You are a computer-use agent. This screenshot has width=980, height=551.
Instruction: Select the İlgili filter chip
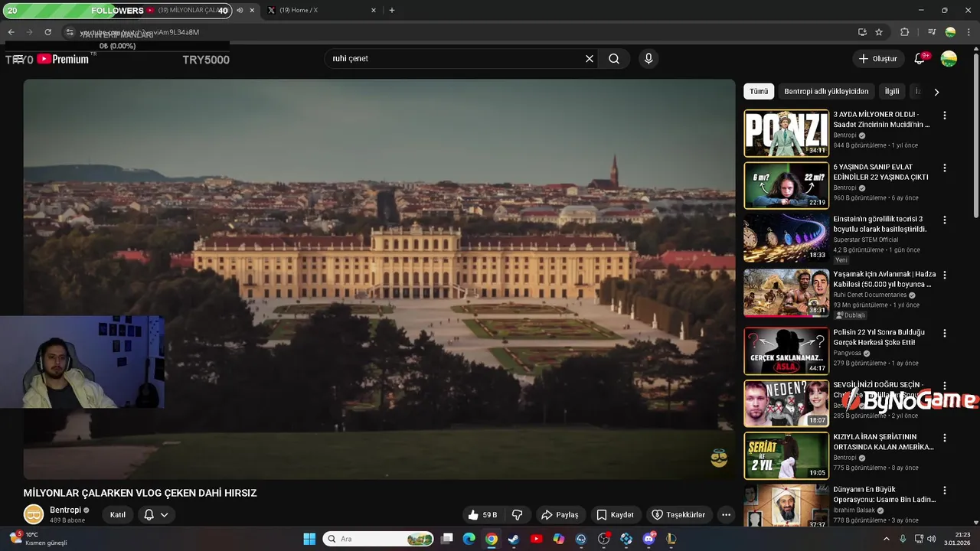click(892, 91)
